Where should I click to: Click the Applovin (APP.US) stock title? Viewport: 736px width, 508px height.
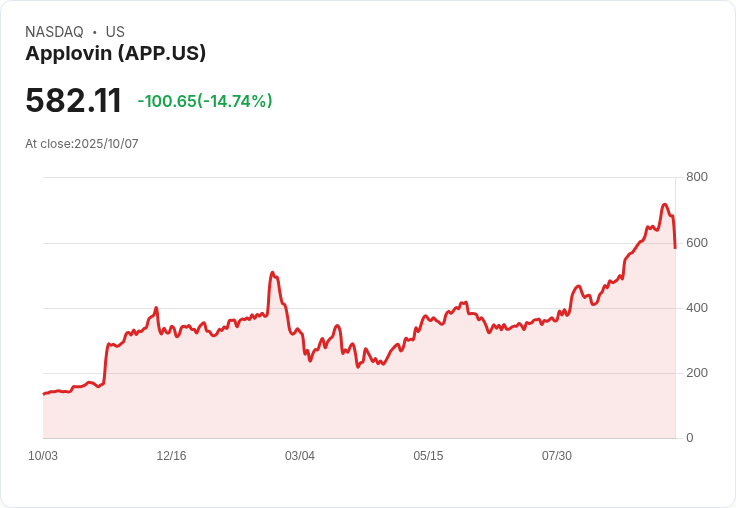pos(115,53)
